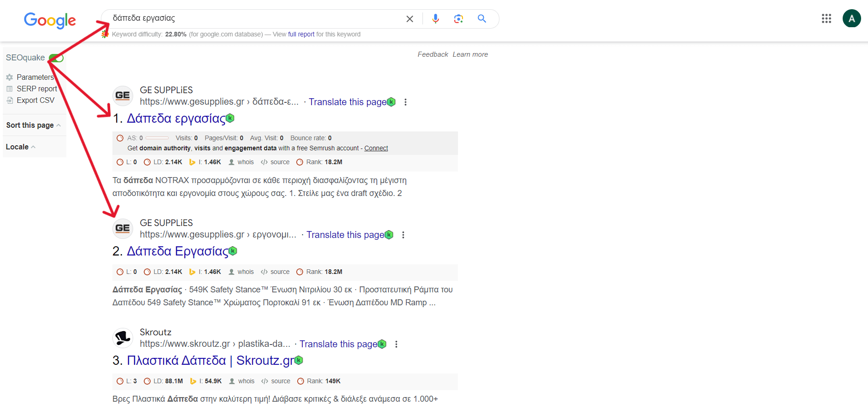View source for Skroutz result

276,381
